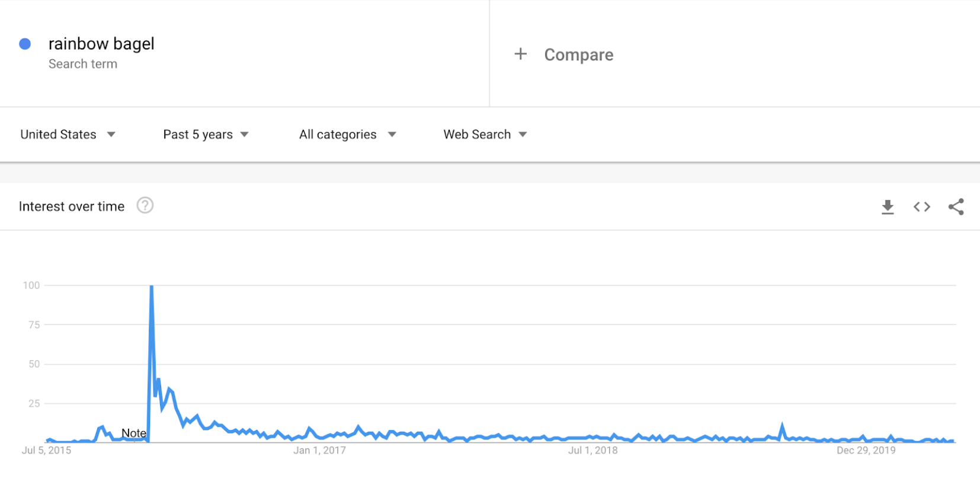Click the Jul 5, 2015 axis label
Viewport: 980px width, 488px height.
click(46, 451)
